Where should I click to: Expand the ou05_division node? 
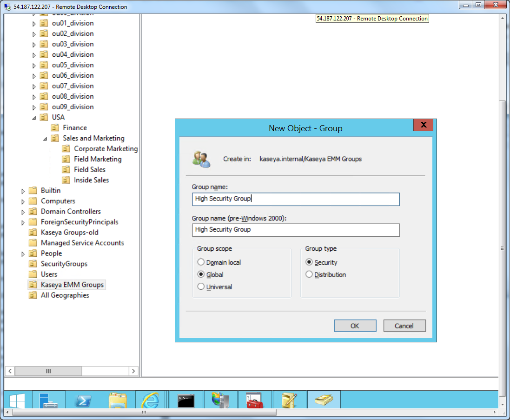pyautogui.click(x=34, y=65)
